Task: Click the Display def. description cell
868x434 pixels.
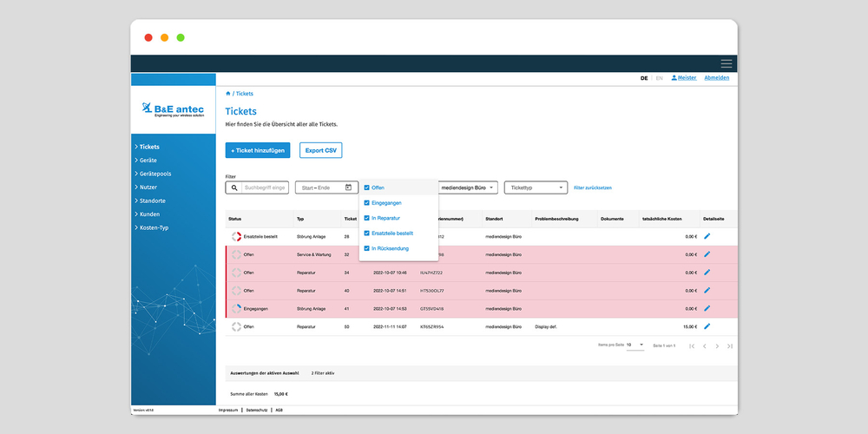Action: coord(546,326)
